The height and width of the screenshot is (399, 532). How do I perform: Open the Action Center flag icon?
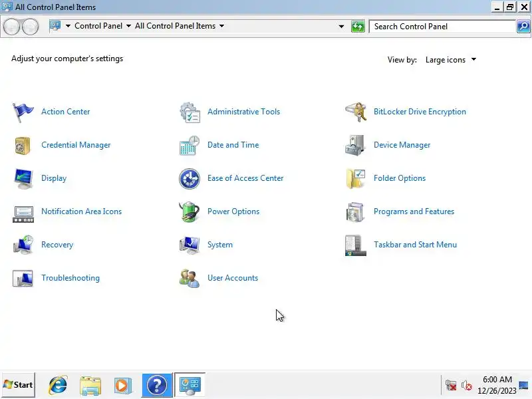point(23,112)
